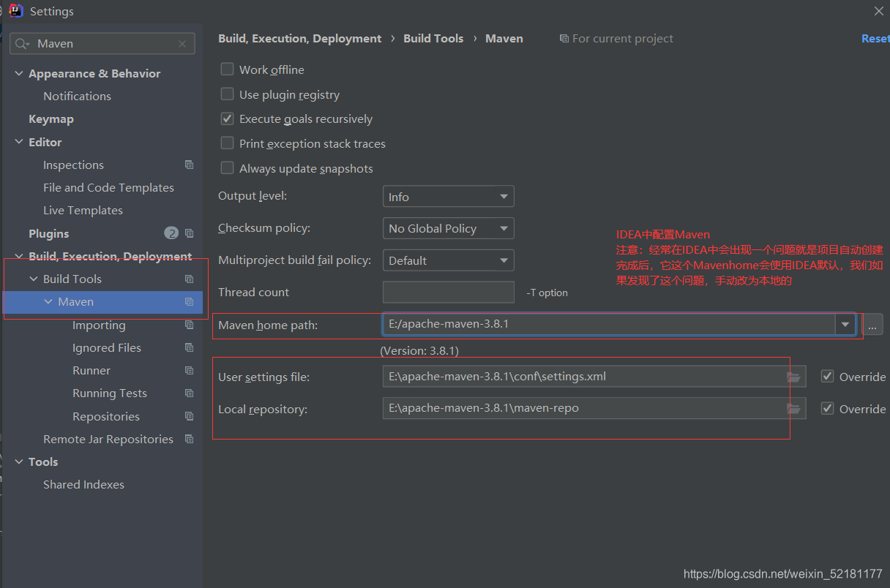Open Multiproject build fail policy dropdown
This screenshot has height=588, width=890.
(x=448, y=260)
